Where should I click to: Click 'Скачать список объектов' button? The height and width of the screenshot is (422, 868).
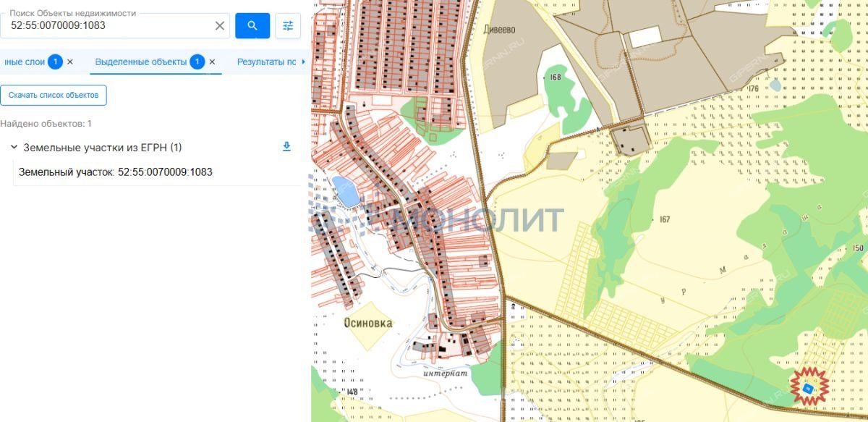[x=54, y=95]
